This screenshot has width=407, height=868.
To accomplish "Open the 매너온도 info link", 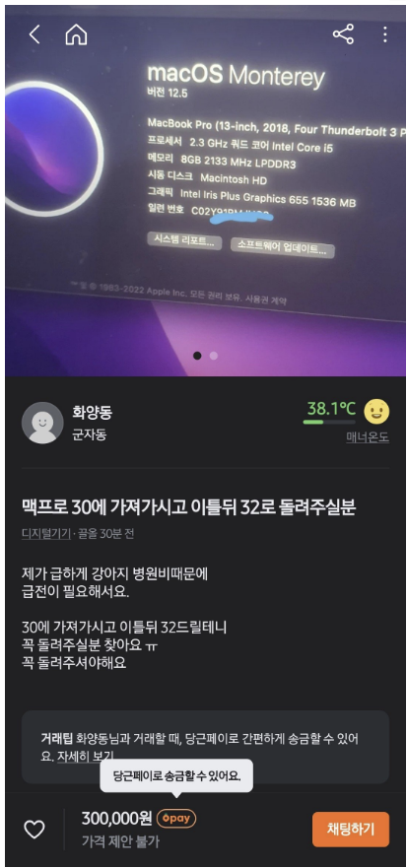I will [368, 437].
